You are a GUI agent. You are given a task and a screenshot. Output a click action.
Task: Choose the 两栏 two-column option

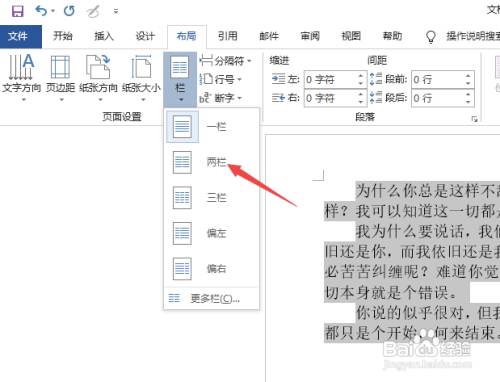click(x=212, y=162)
